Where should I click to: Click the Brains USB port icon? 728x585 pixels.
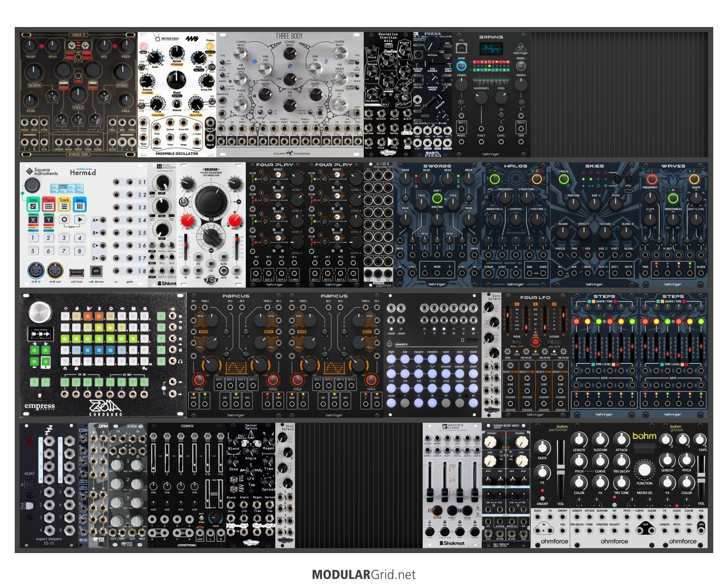click(x=462, y=48)
